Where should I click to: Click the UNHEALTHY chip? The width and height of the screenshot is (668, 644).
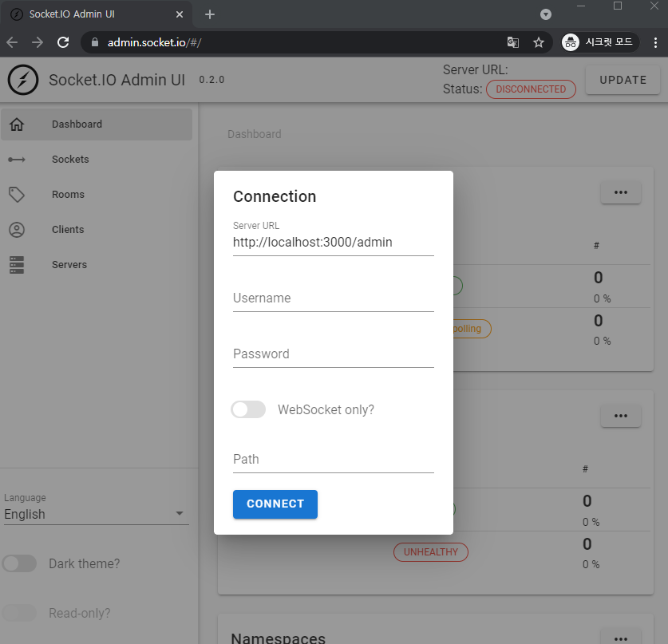tap(431, 552)
